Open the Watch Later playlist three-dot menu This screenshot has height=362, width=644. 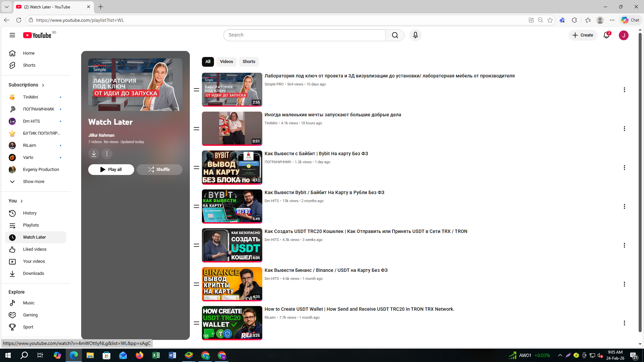(x=107, y=154)
